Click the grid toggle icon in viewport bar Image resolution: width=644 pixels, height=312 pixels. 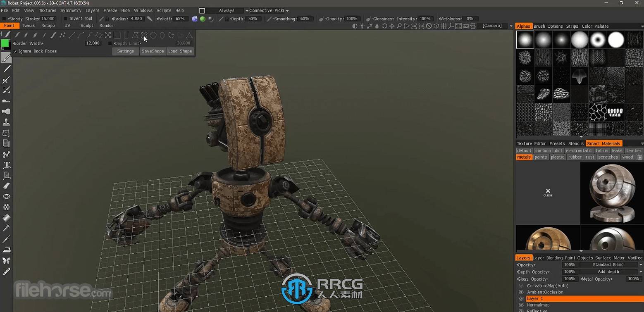(444, 26)
